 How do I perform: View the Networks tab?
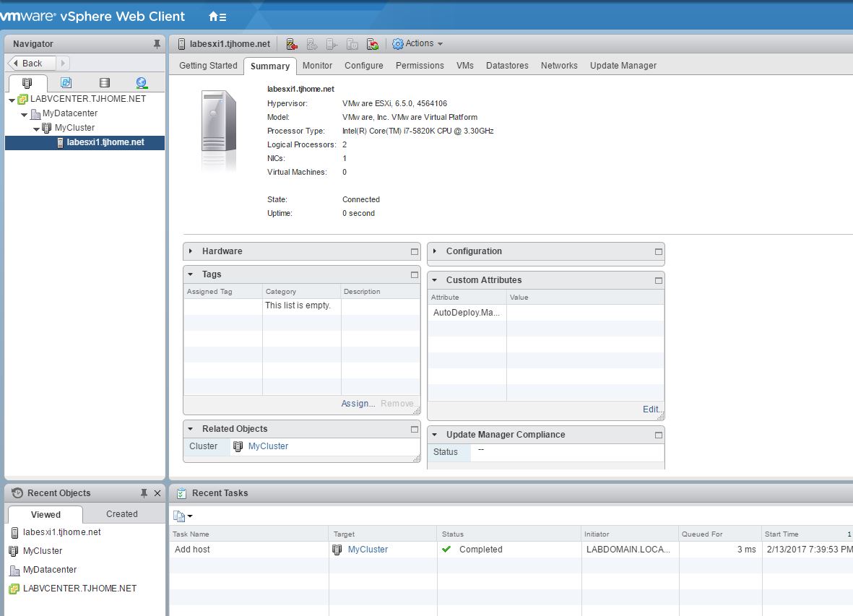pos(559,66)
